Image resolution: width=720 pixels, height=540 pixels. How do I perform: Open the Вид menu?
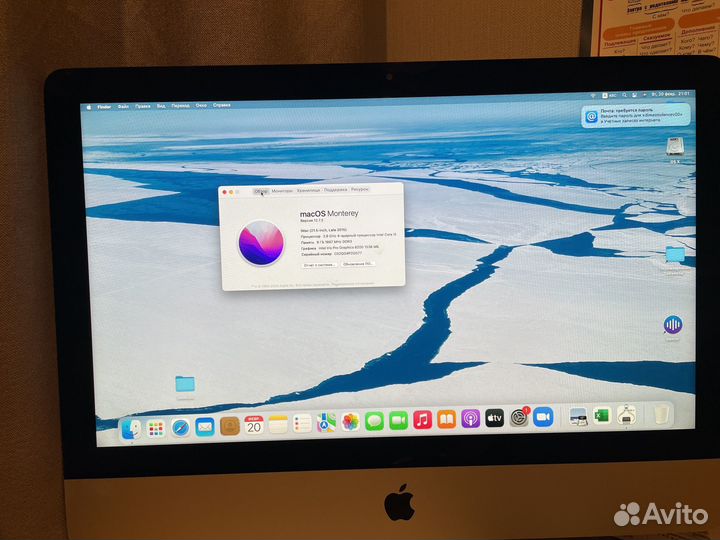pyautogui.click(x=161, y=106)
